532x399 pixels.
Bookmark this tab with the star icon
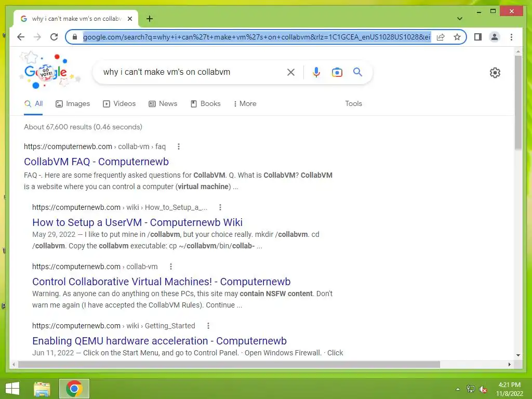pos(457,37)
